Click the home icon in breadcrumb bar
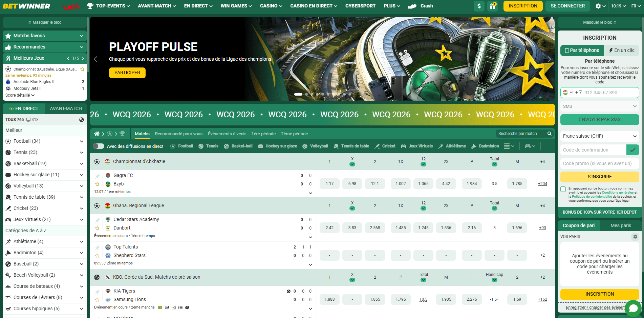The height and width of the screenshot is (318, 644). coord(97,134)
